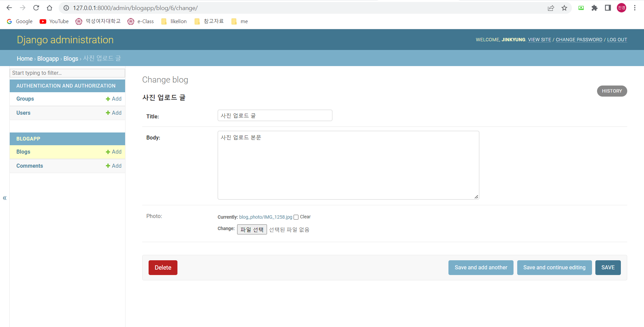Open Blogs in the sidebar
This screenshot has height=327, width=644.
click(x=23, y=152)
